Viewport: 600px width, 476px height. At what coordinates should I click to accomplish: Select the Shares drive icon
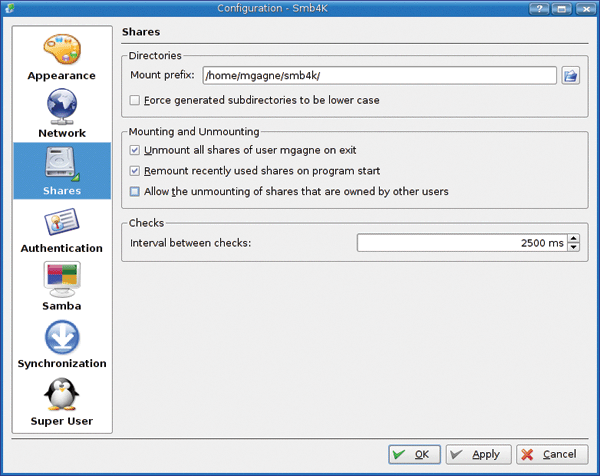61,165
